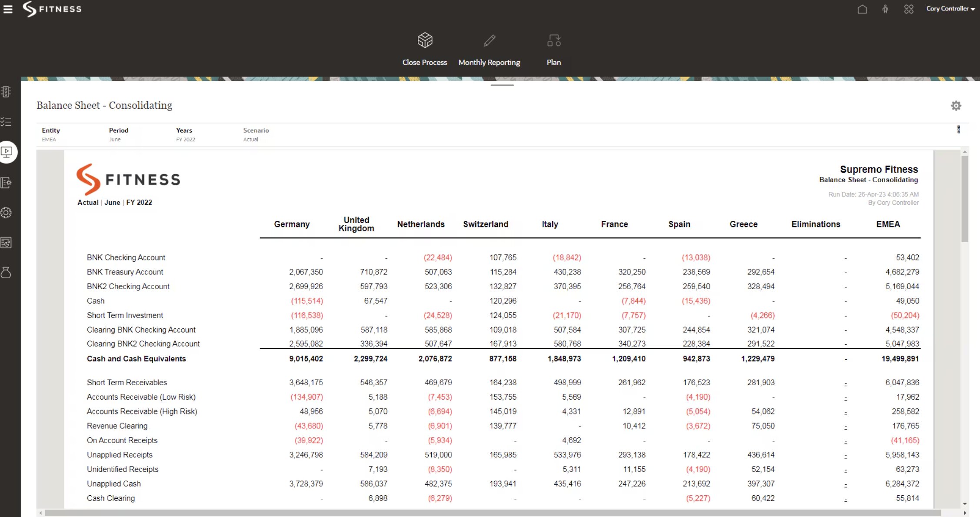Open the vertical dots POV actions menu
The image size is (980, 517).
point(959,130)
